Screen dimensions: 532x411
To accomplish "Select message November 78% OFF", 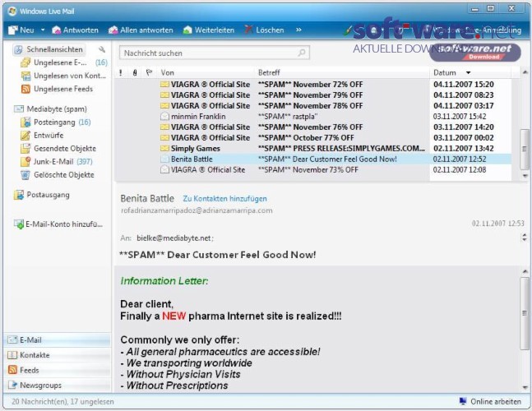I will (313, 106).
